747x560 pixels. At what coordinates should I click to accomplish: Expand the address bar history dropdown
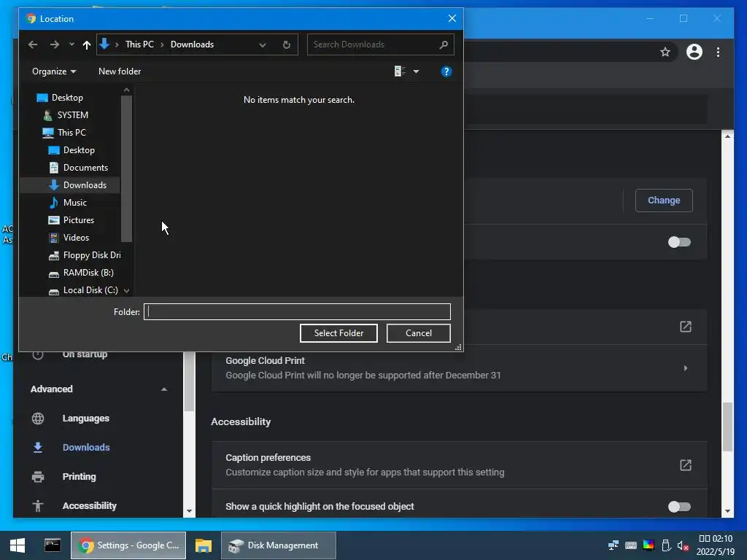(263, 44)
